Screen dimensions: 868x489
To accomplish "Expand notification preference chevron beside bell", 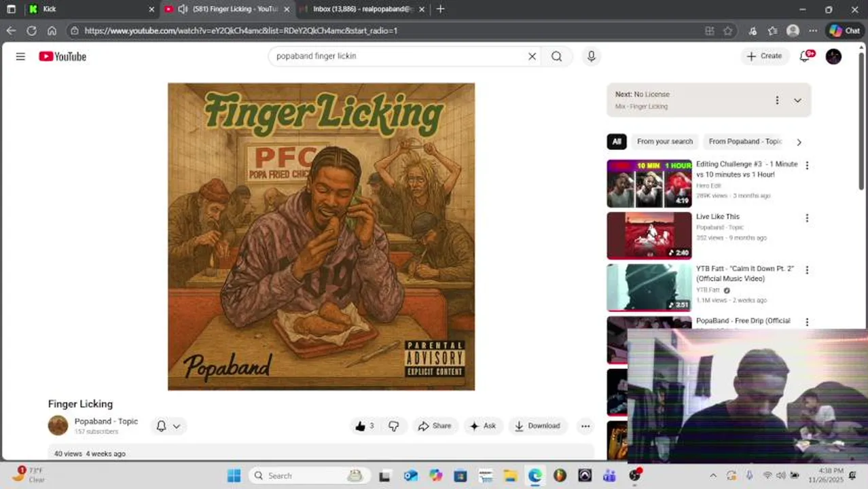I will tap(177, 426).
